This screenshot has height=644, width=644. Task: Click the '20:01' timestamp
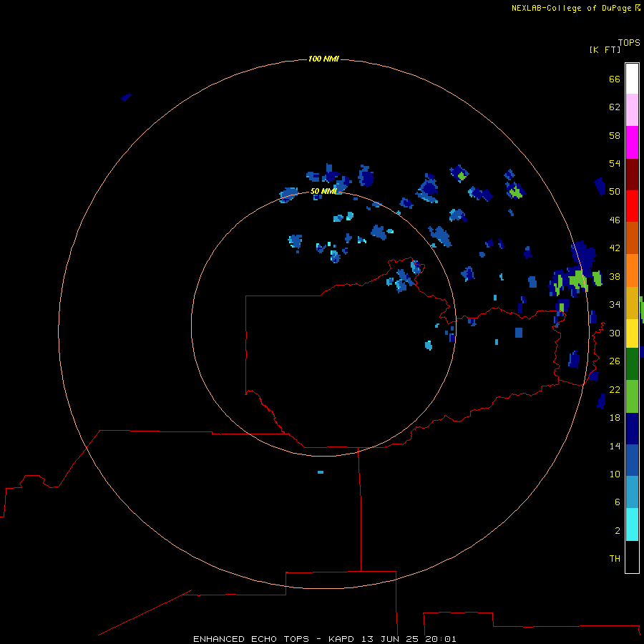point(441,639)
